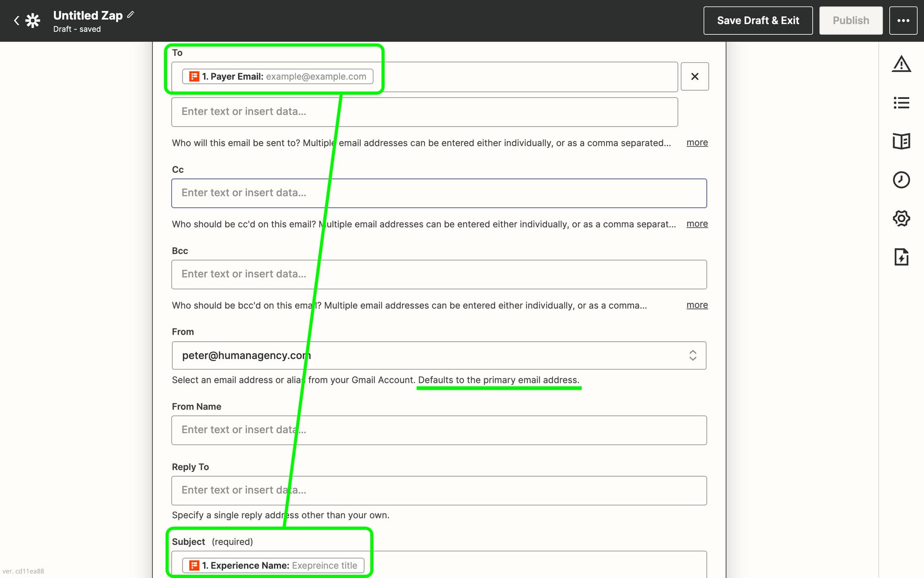The width and height of the screenshot is (924, 578).
Task: Click Save Draft & Exit button
Action: coord(758,20)
